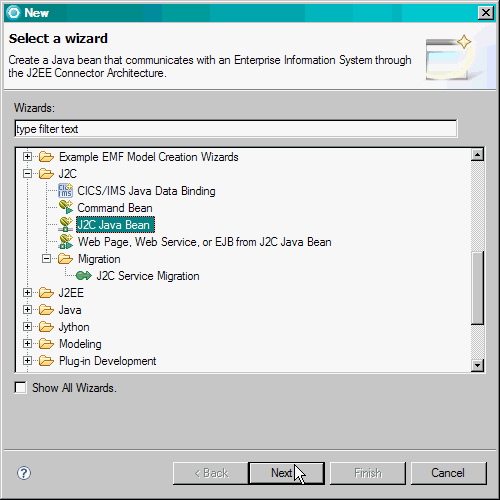Screen dimensions: 500x500
Task: Select the Web Page, Web Service, or EJB icon
Action: click(66, 242)
